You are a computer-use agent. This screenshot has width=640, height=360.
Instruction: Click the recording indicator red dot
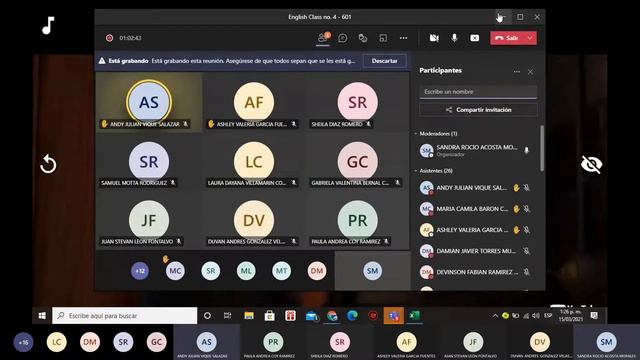pos(109,38)
